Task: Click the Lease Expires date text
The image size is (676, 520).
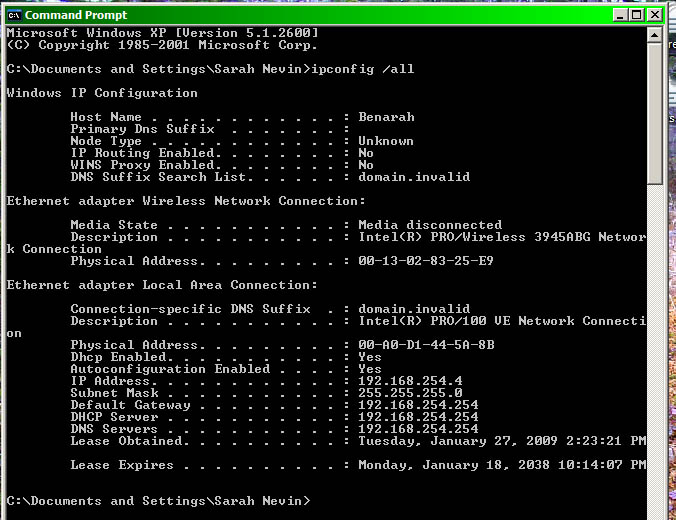Action: pos(500,465)
